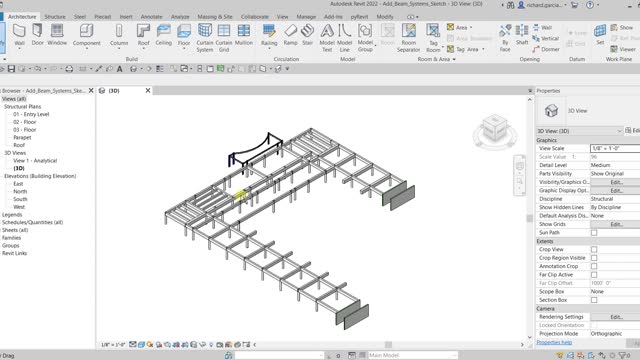Select the Window tool
This screenshot has width=640, height=360.
coord(57,35)
